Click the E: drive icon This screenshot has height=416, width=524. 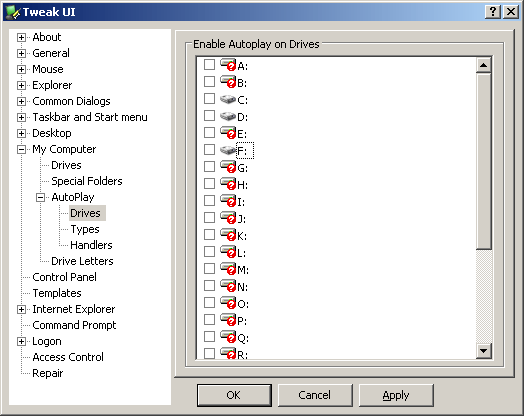228,133
